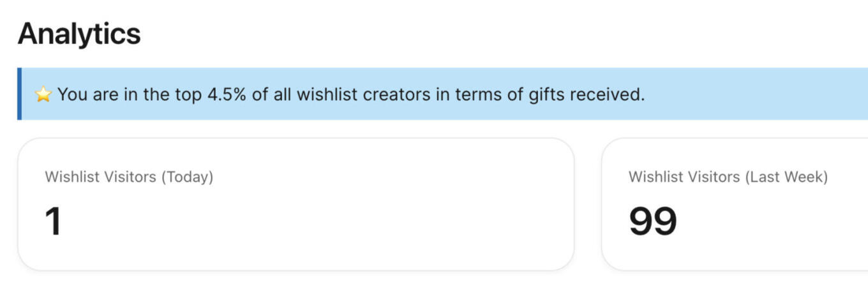Click the "Wishlist Visitors (Today)" label
The width and height of the screenshot is (868, 284).
(129, 177)
